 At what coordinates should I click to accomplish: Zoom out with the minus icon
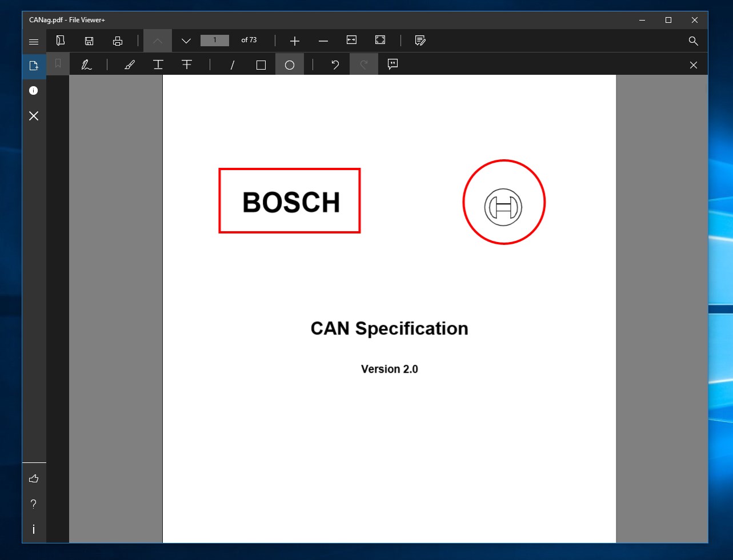point(323,41)
